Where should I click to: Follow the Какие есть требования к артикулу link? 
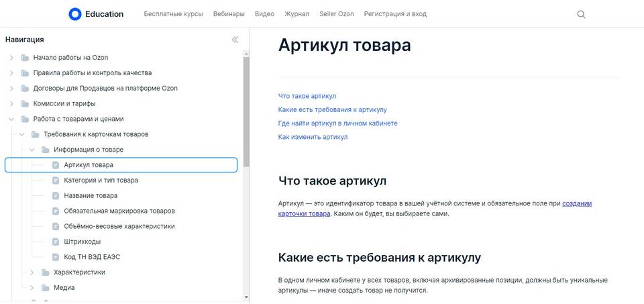(x=332, y=109)
